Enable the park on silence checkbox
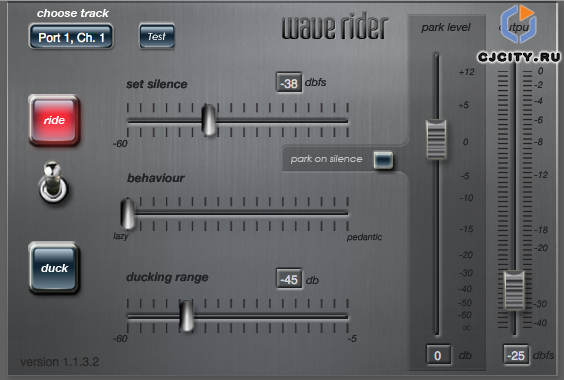The width and height of the screenshot is (564, 380). 383,159
